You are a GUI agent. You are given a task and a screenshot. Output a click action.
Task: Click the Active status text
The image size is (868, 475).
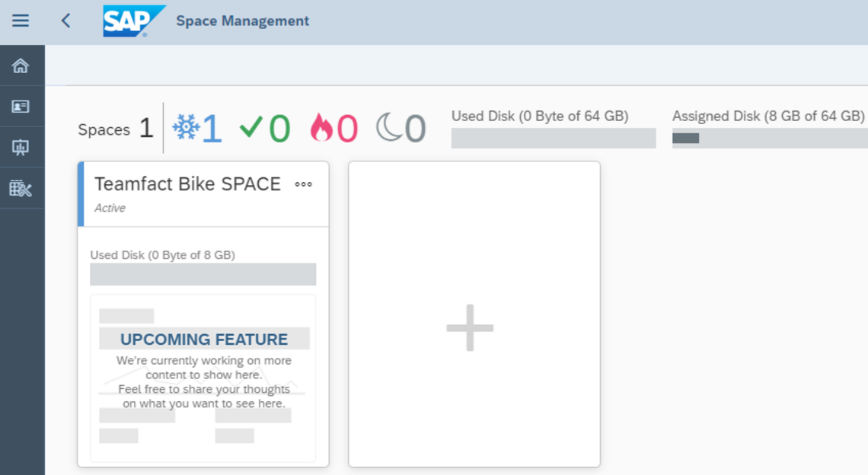(x=110, y=208)
